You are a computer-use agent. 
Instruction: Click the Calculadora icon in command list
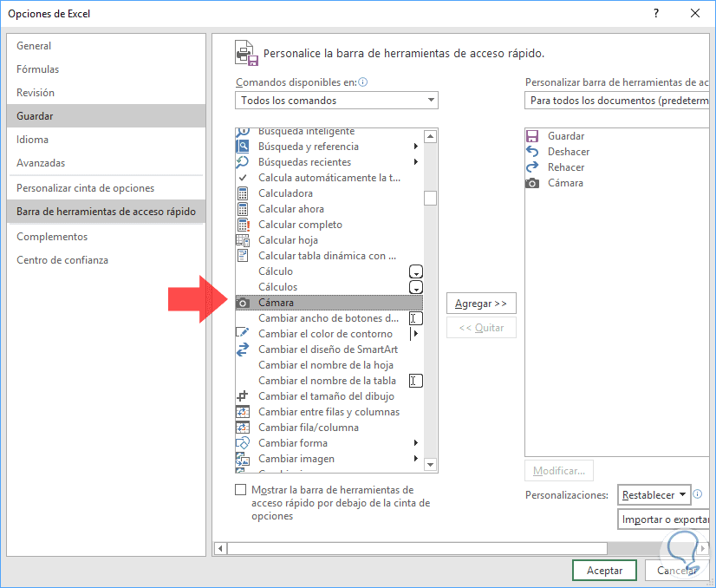243,193
